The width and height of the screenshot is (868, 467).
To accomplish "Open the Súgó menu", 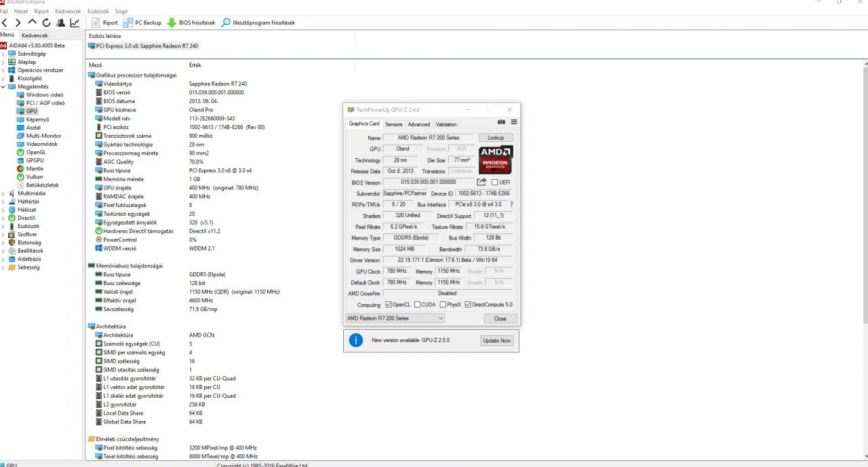I will [121, 12].
